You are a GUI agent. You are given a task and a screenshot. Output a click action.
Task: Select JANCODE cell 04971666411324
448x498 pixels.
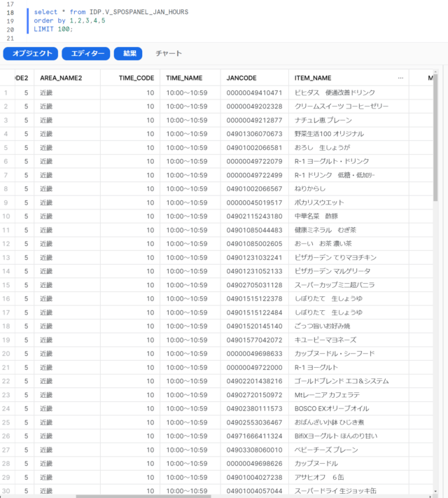click(x=254, y=436)
